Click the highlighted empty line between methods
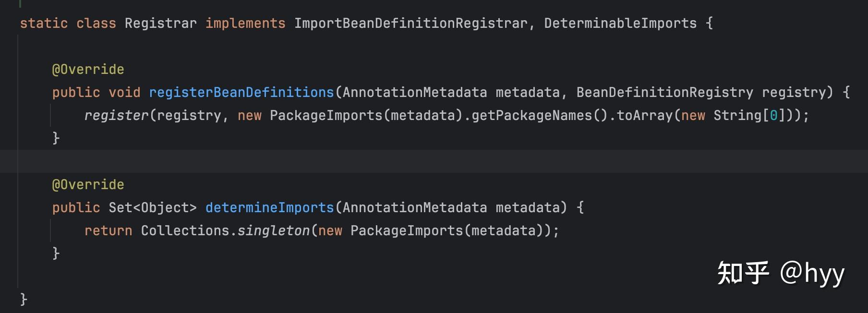Screen dimensions: 868x313 pyautogui.click(x=432, y=161)
